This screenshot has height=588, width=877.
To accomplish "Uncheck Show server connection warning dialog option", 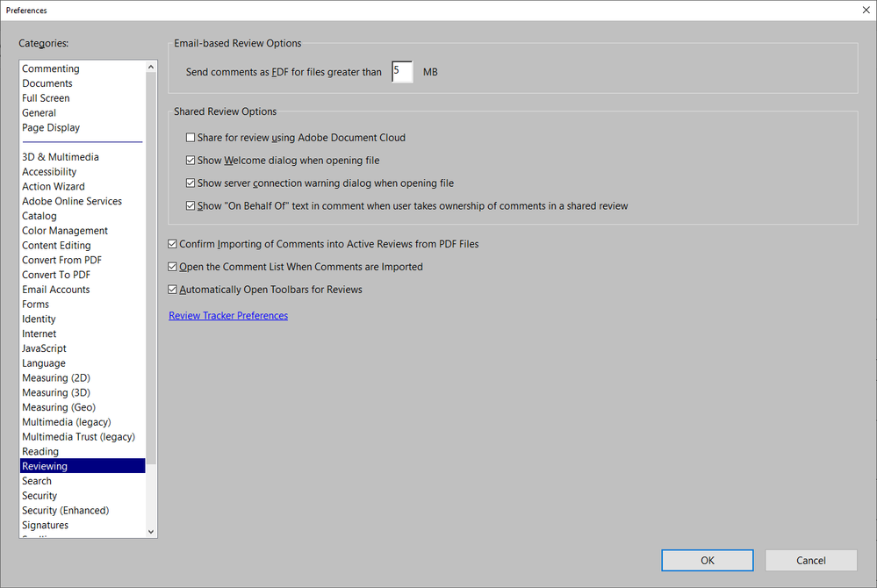I will tap(190, 183).
